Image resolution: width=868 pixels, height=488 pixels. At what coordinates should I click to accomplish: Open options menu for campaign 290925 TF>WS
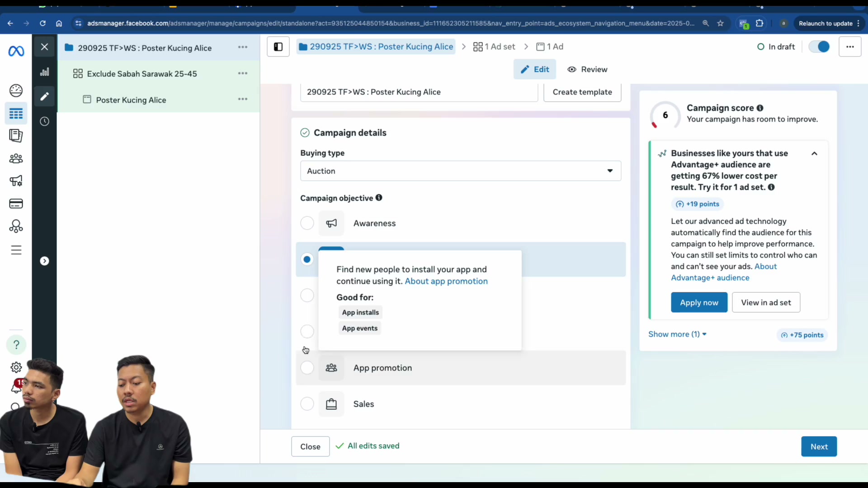pos(243,47)
